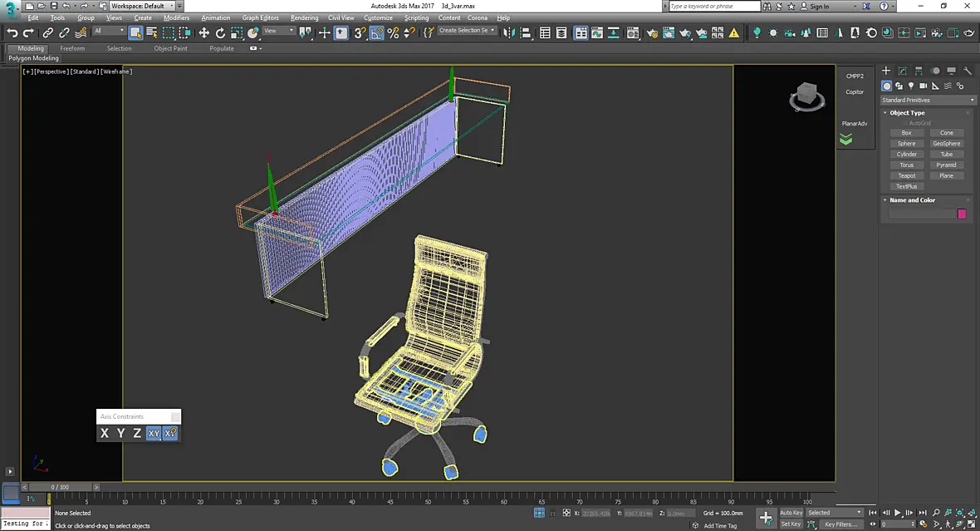The image size is (980, 531).
Task: Toggle the XY axis constraint button
Action: 154,433
